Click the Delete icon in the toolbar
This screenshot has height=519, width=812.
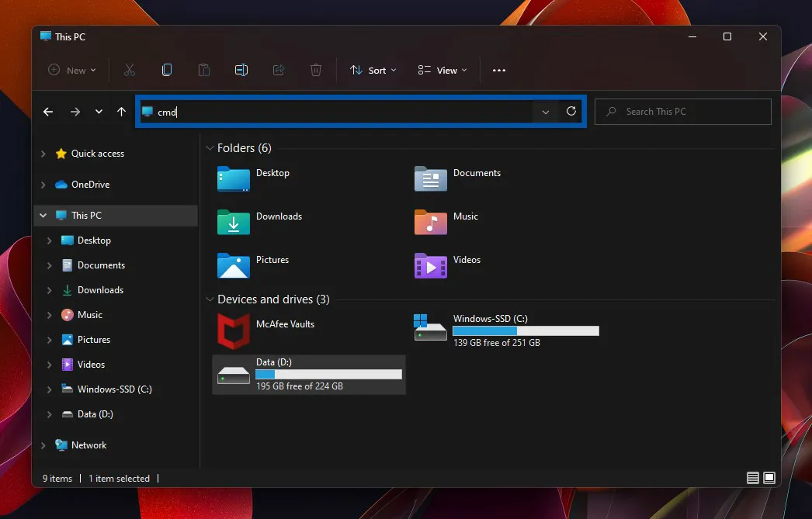pos(316,70)
